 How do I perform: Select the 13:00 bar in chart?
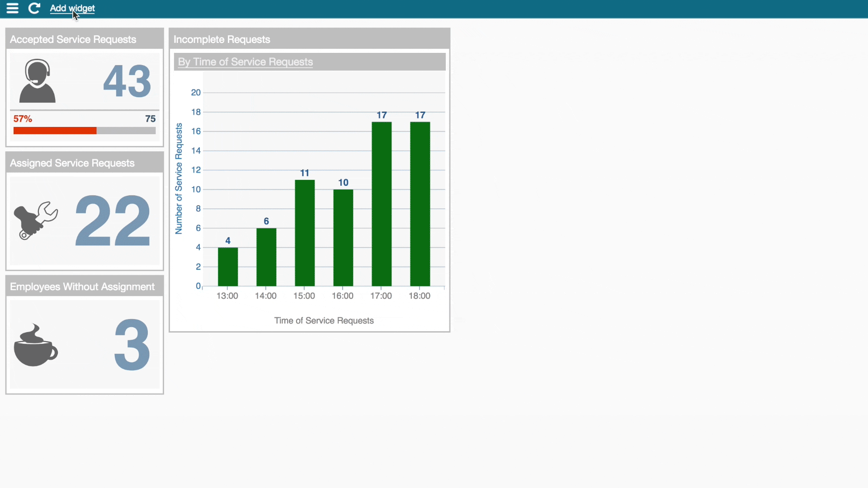(228, 267)
